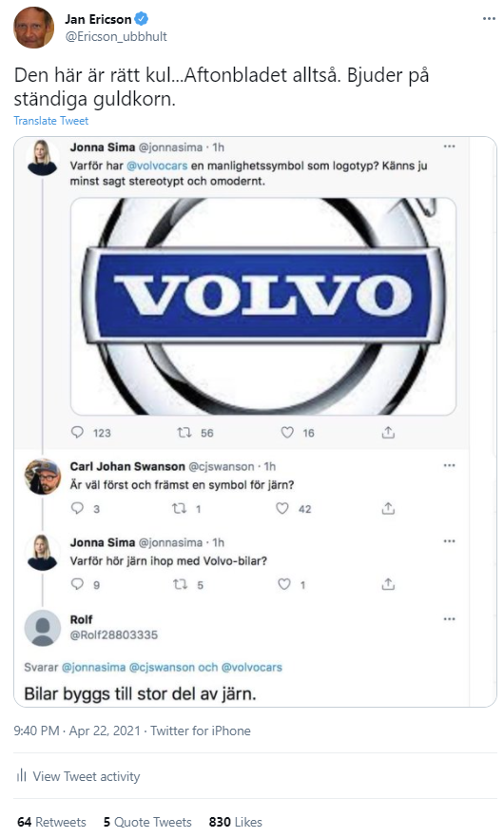This screenshot has height=838, width=504.
Task: Open the more options menu on Jan Ericson's tweet
Action: tap(489, 19)
